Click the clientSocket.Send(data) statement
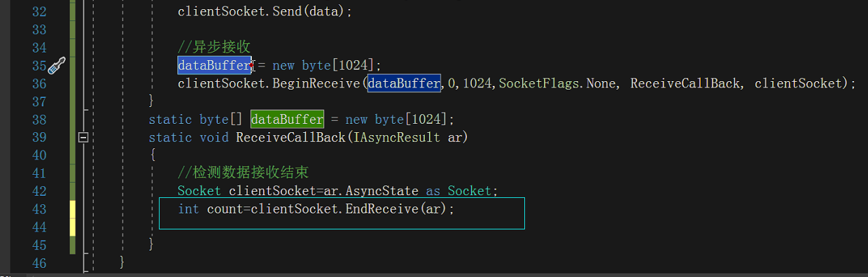Image resolution: width=868 pixels, height=277 pixels. (x=265, y=11)
